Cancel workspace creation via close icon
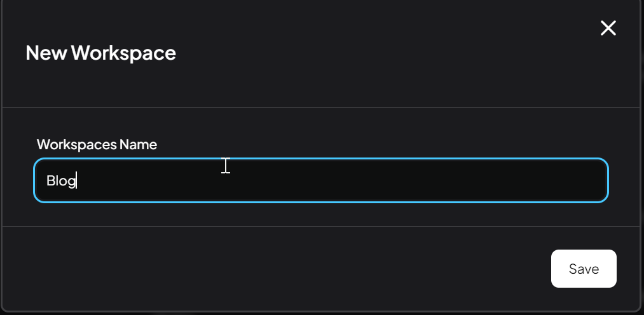 [608, 28]
